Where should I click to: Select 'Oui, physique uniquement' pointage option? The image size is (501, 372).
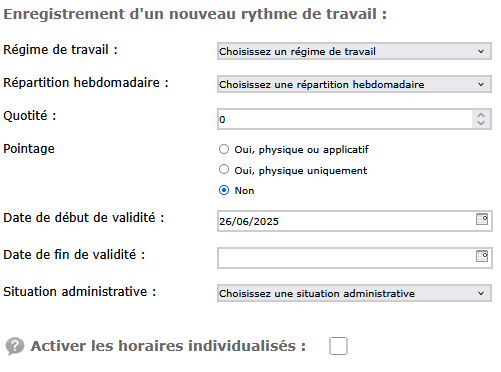[224, 169]
